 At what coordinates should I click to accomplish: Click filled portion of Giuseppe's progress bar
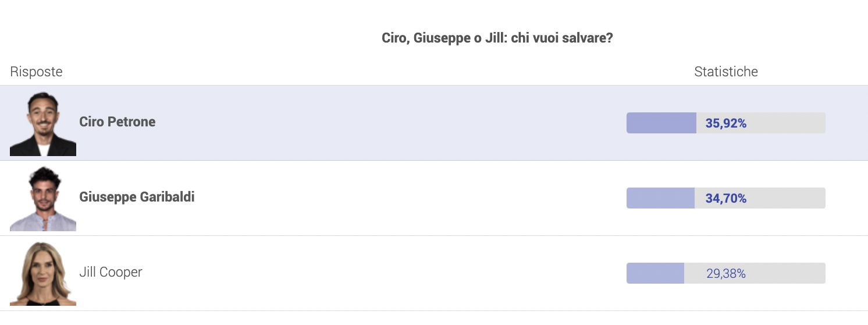pos(660,198)
